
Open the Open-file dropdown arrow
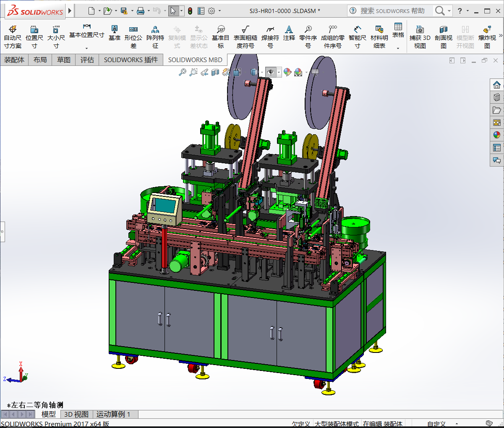[116, 11]
